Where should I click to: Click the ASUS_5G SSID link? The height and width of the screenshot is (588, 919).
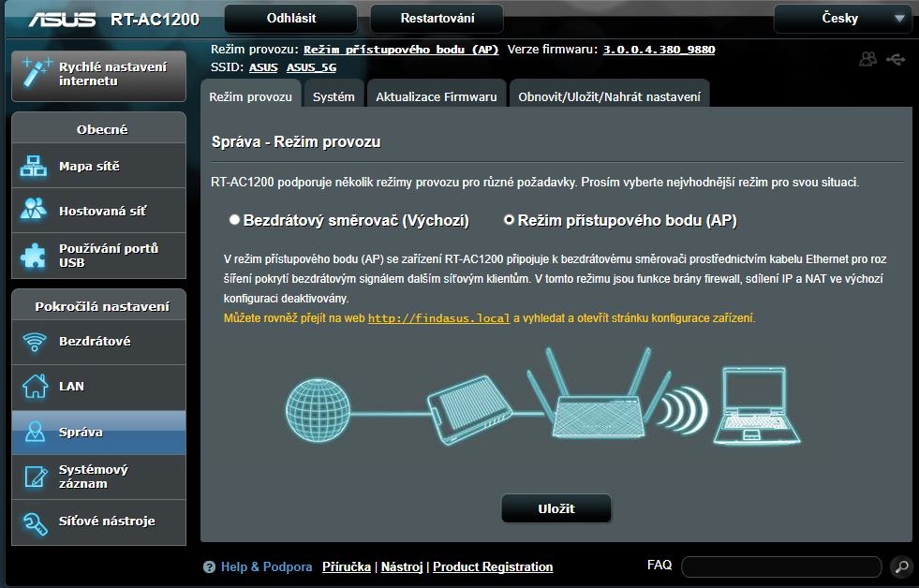[311, 67]
